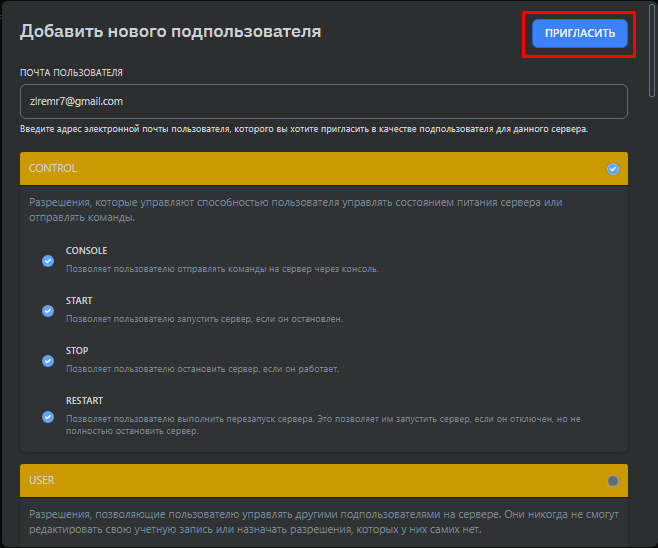Screen dimensions: 658x548
Task: Enable all USER section permissions circle
Action: [613, 481]
